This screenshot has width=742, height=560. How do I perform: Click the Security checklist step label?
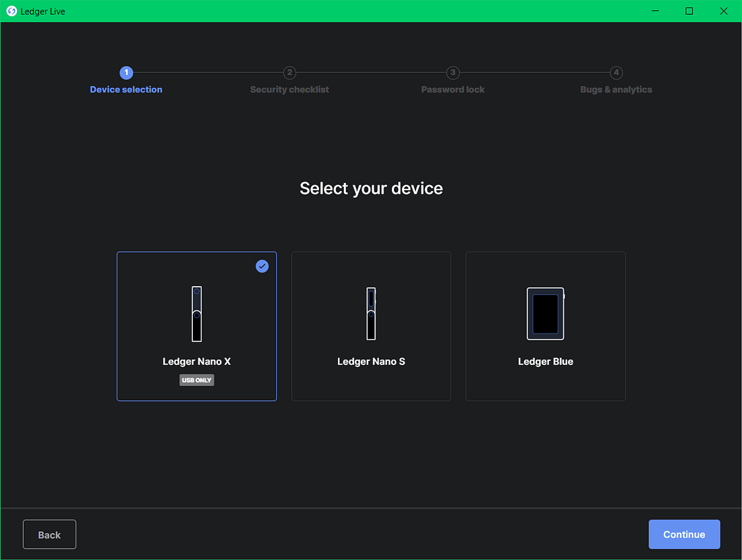pos(289,89)
